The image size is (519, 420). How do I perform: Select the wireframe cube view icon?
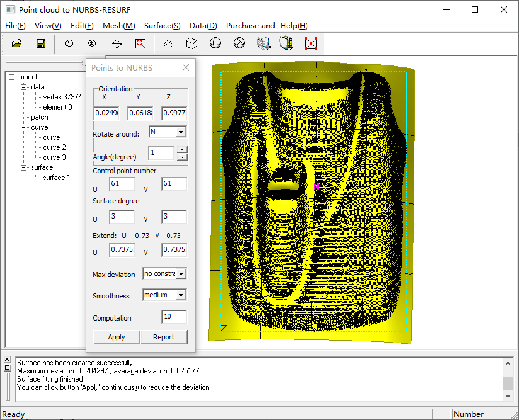click(x=191, y=43)
